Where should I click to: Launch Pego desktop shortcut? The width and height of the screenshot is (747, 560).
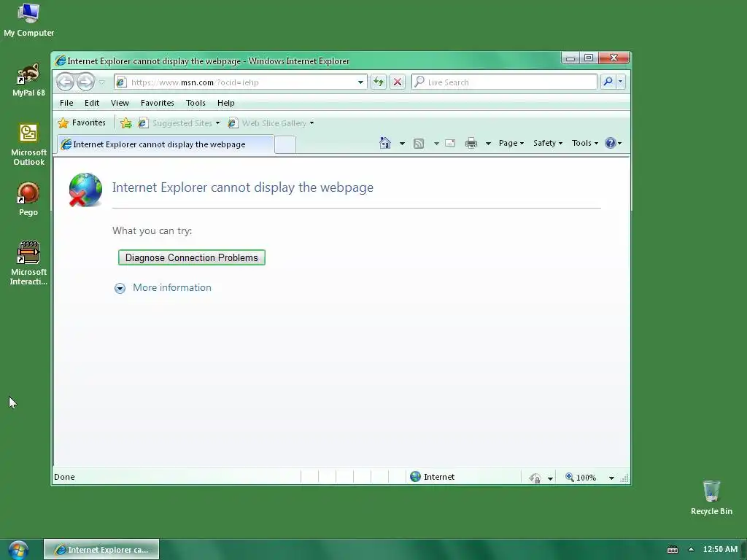click(28, 199)
